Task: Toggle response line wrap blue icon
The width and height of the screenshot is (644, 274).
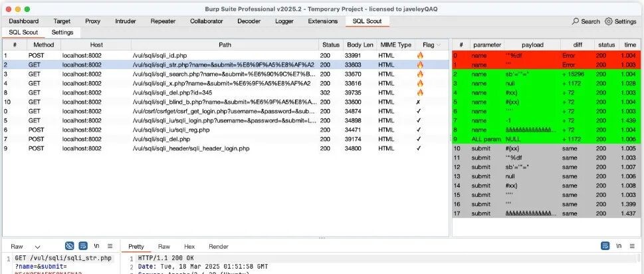Action: (x=605, y=246)
